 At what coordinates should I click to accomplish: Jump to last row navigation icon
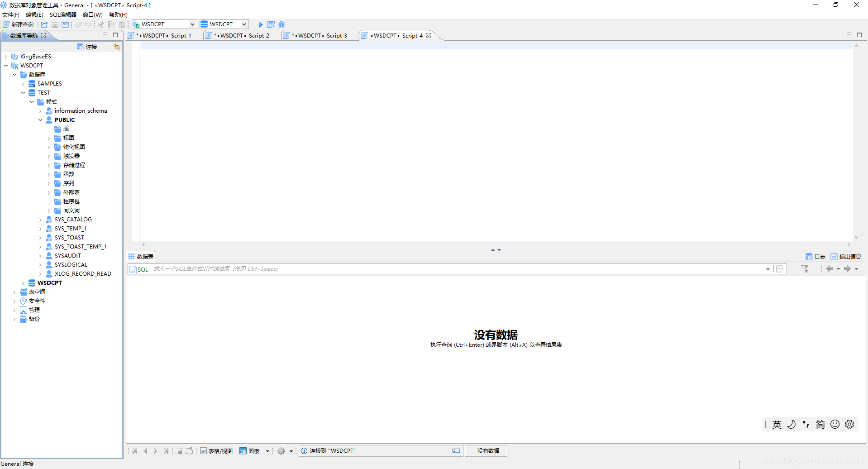pyautogui.click(x=166, y=451)
